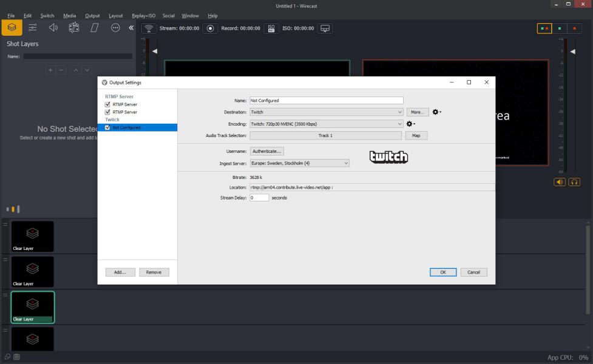This screenshot has height=364, width=593.
Task: Select first layer Clear Layer thumbnail
Action: pyautogui.click(x=33, y=237)
